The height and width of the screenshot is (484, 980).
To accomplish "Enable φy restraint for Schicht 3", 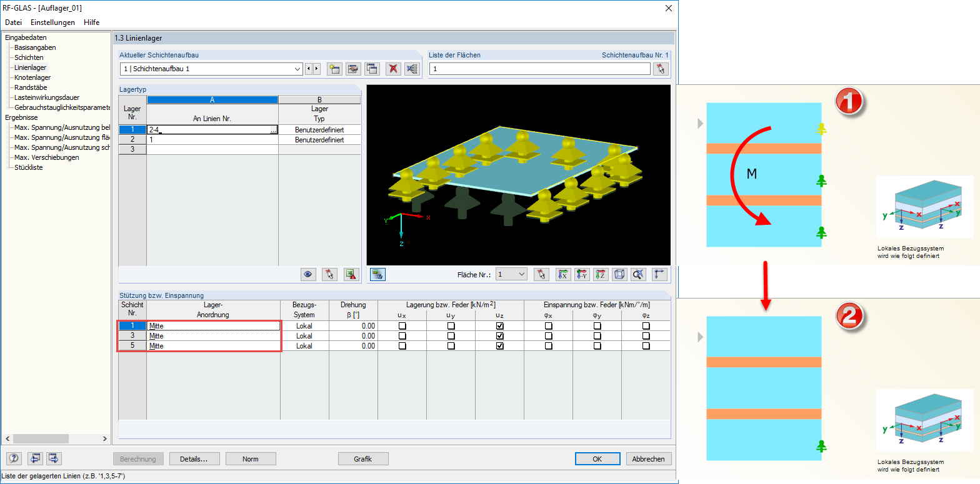I will tap(597, 336).
